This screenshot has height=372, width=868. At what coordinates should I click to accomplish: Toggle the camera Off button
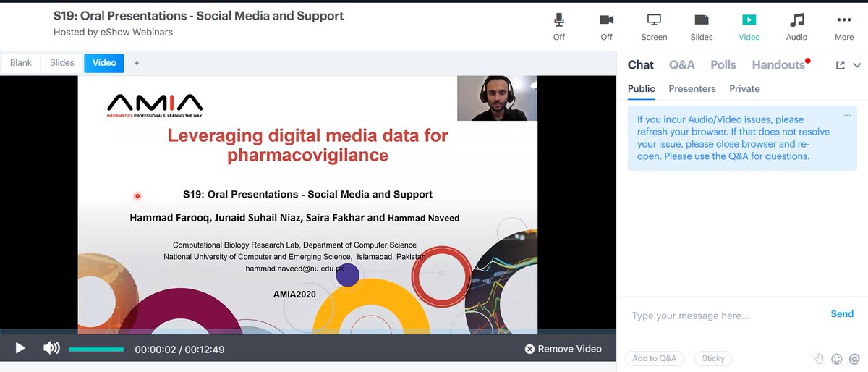click(606, 27)
